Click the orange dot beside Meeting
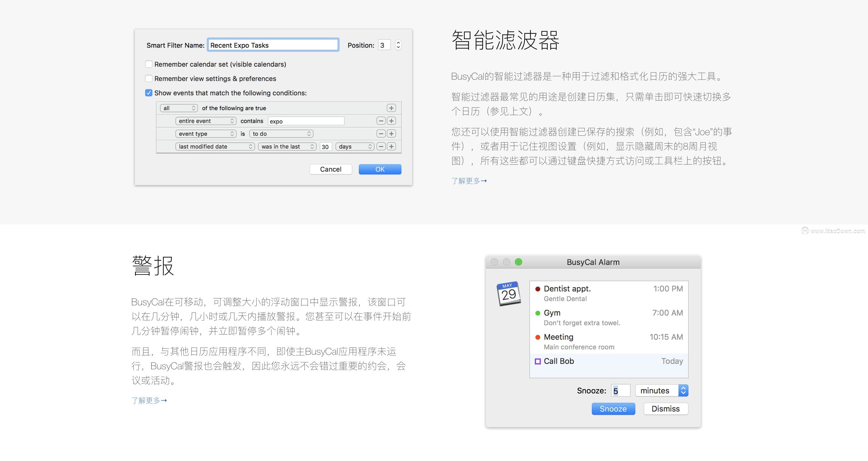The width and height of the screenshot is (868, 461). point(538,337)
